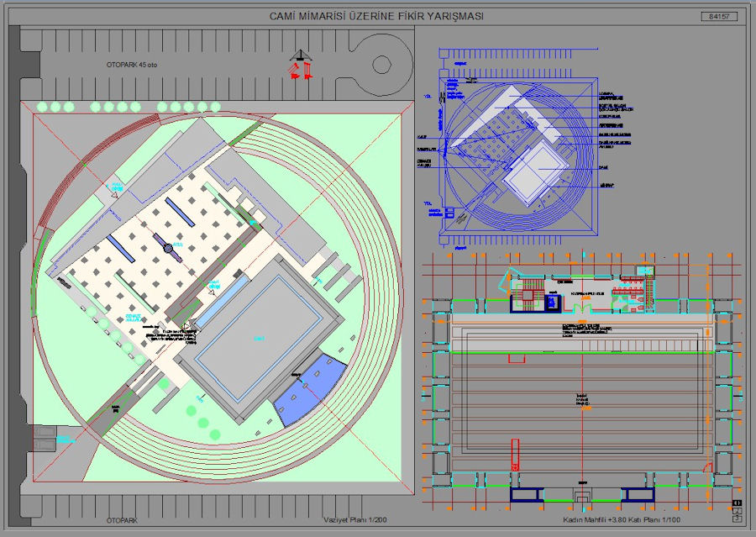Select the light blue strip beside the mosque
Image resolution: width=756 pixels, height=537 pixels.
tap(223, 301)
